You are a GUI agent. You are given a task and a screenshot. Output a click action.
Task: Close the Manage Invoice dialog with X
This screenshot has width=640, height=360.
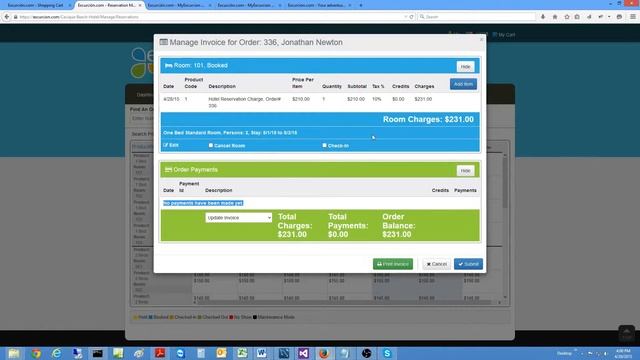click(x=481, y=40)
